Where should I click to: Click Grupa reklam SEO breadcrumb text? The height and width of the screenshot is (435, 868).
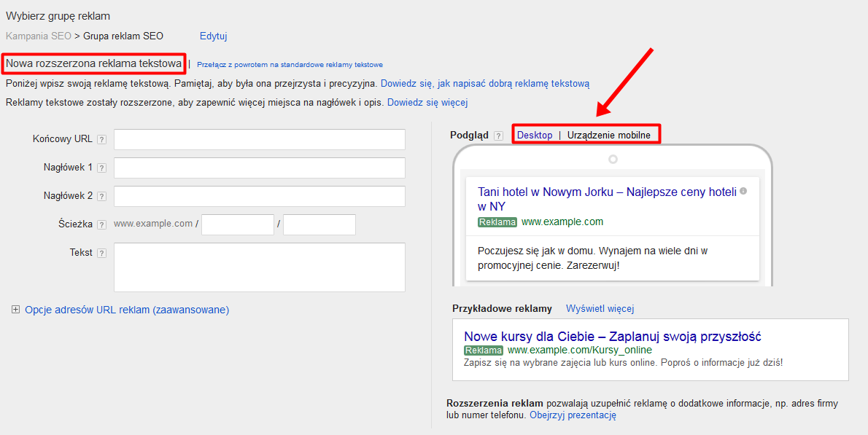click(123, 36)
